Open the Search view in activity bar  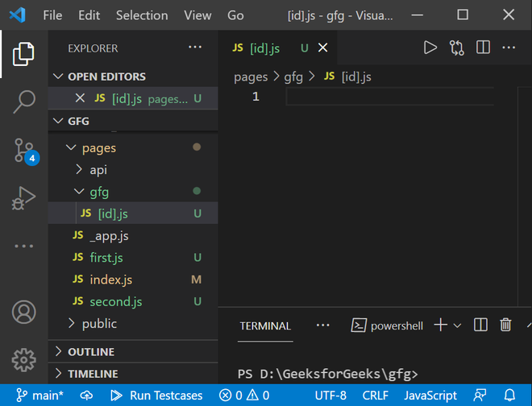24,101
